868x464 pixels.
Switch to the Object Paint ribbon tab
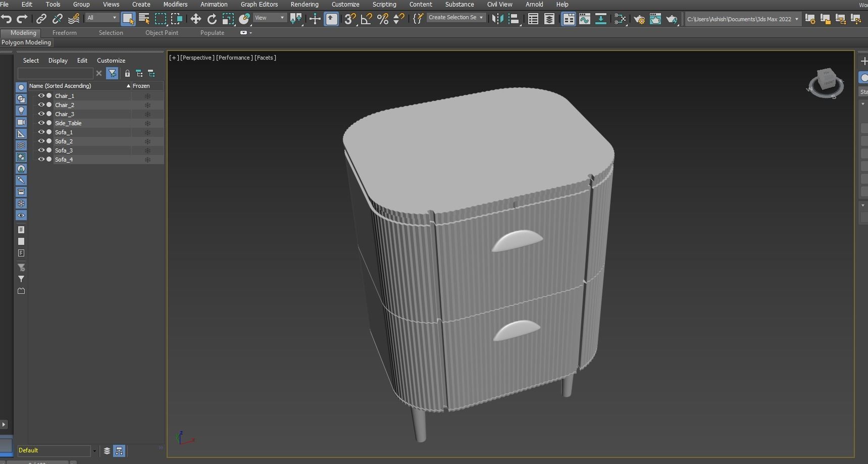(x=162, y=33)
